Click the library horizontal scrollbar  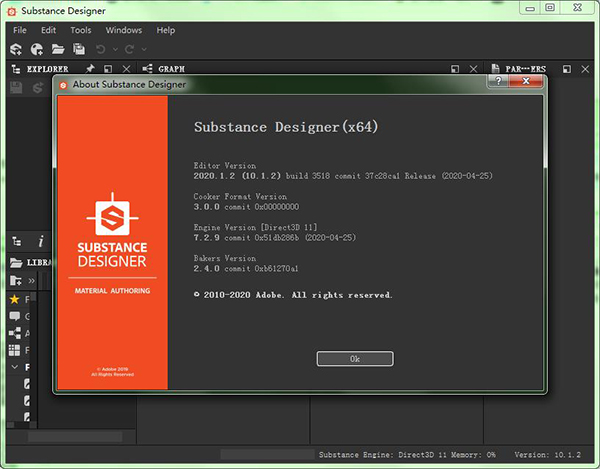pyautogui.click(x=75, y=436)
